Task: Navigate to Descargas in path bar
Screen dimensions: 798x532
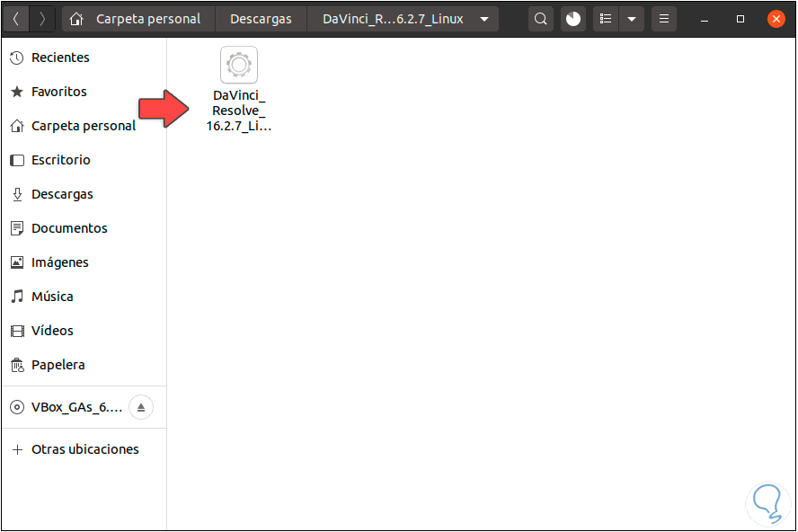Action: 262,20
